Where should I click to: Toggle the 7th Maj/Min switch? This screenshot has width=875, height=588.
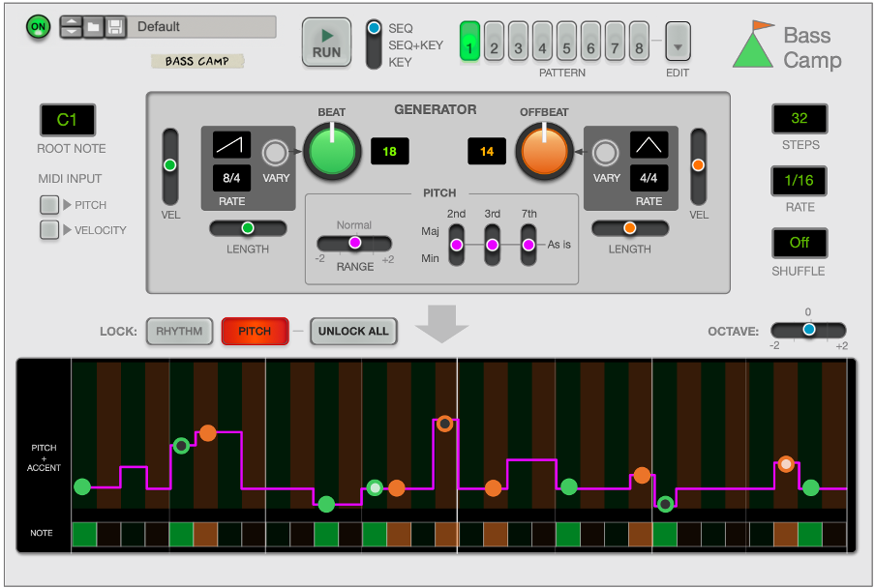tap(528, 245)
